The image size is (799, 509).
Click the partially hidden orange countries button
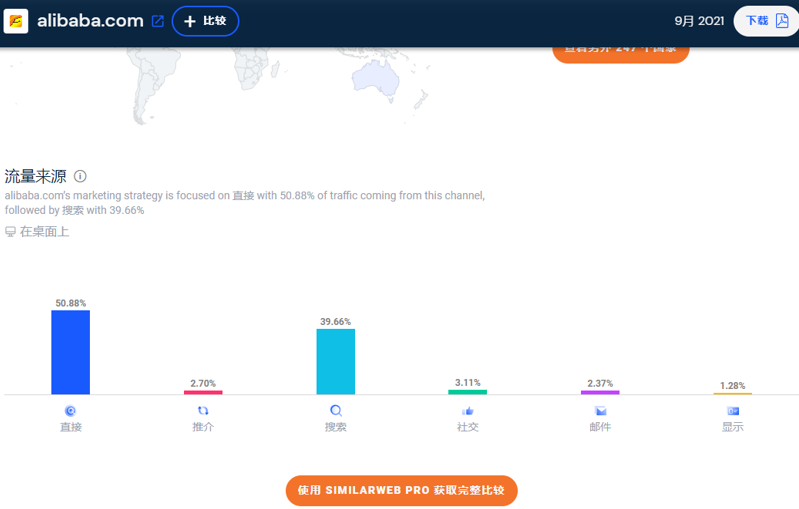tap(621, 55)
